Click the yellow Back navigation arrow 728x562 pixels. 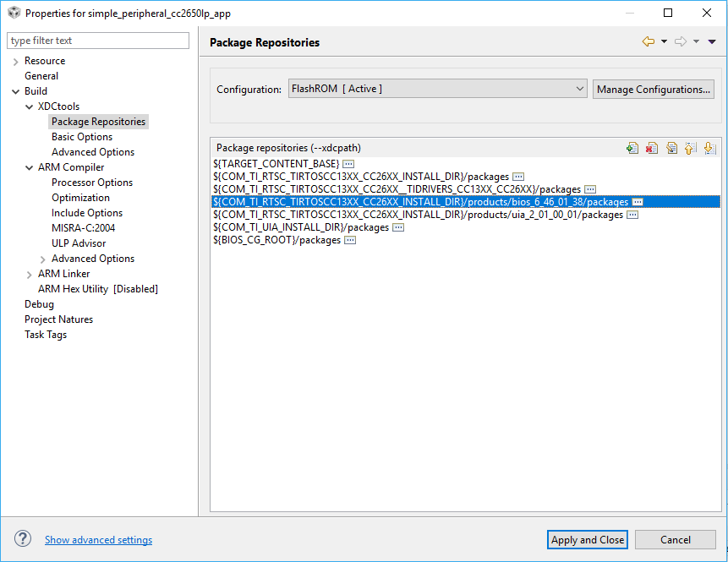(x=648, y=41)
